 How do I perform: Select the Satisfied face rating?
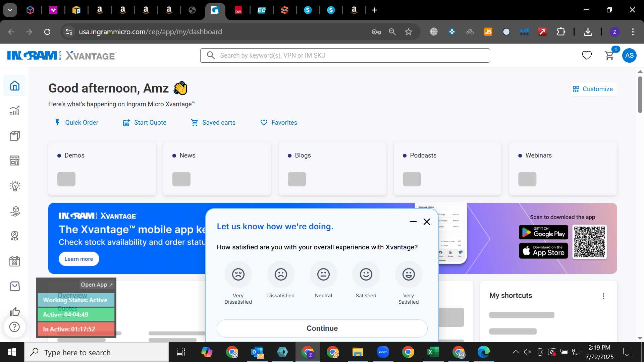pyautogui.click(x=366, y=275)
